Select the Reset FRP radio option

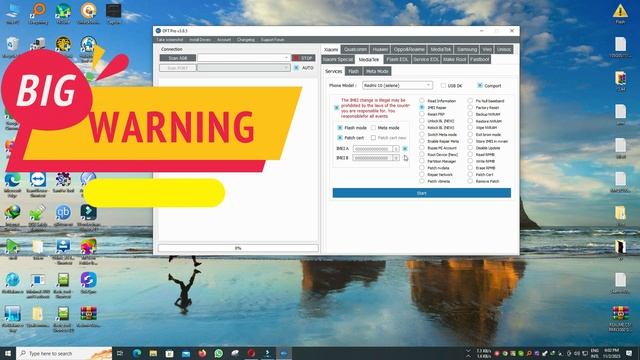click(422, 114)
